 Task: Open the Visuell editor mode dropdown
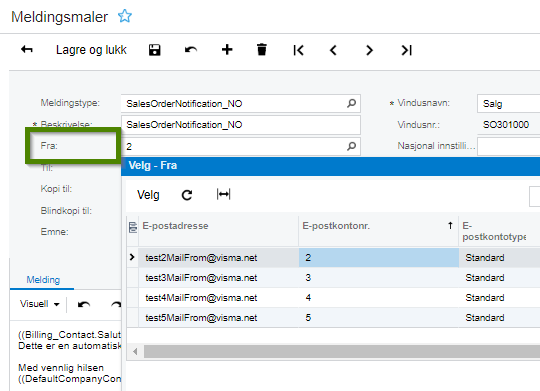[x=40, y=304]
